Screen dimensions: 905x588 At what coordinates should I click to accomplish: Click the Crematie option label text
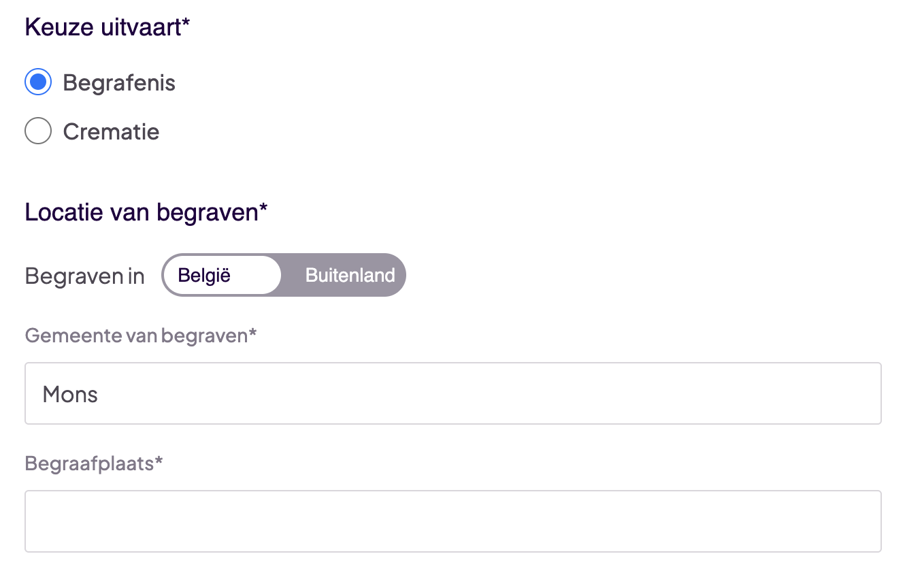(x=111, y=131)
